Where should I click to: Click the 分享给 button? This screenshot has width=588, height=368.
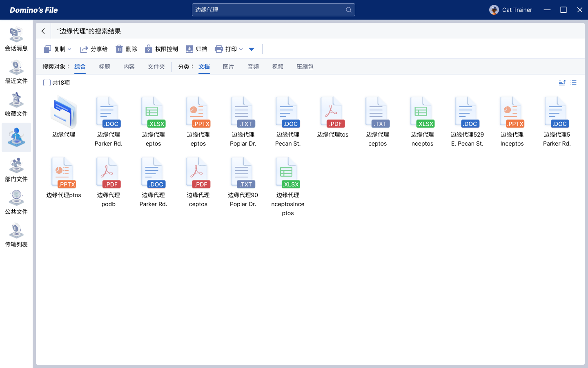click(x=94, y=49)
